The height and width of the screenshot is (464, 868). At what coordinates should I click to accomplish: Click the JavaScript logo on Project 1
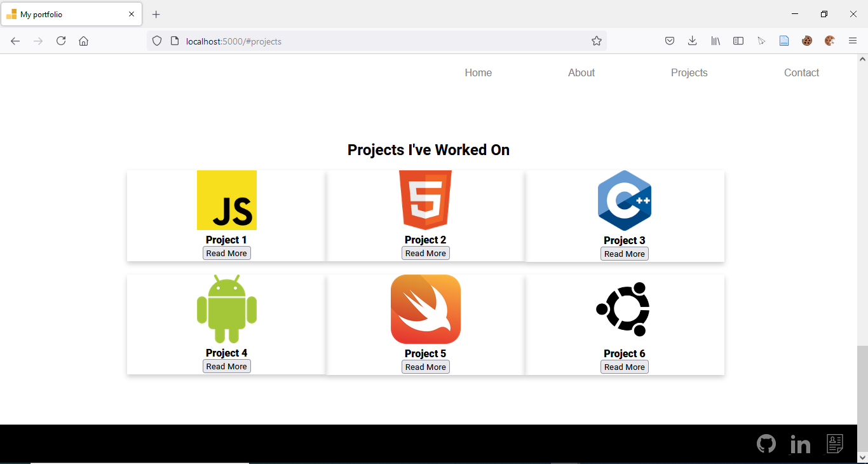coord(227,200)
